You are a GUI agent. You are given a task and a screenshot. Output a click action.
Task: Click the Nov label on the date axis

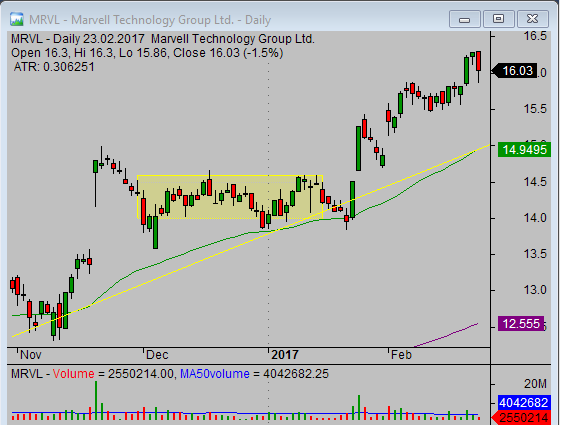pos(31,355)
